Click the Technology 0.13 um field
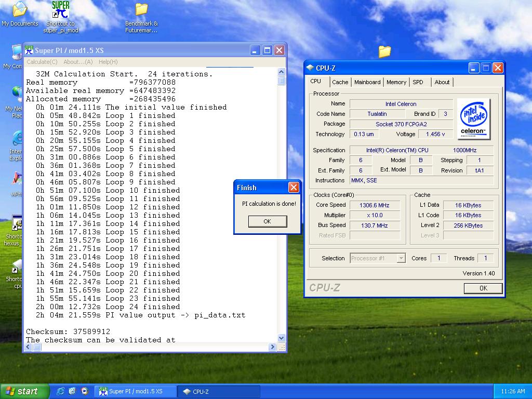532x399 pixels. coord(364,134)
